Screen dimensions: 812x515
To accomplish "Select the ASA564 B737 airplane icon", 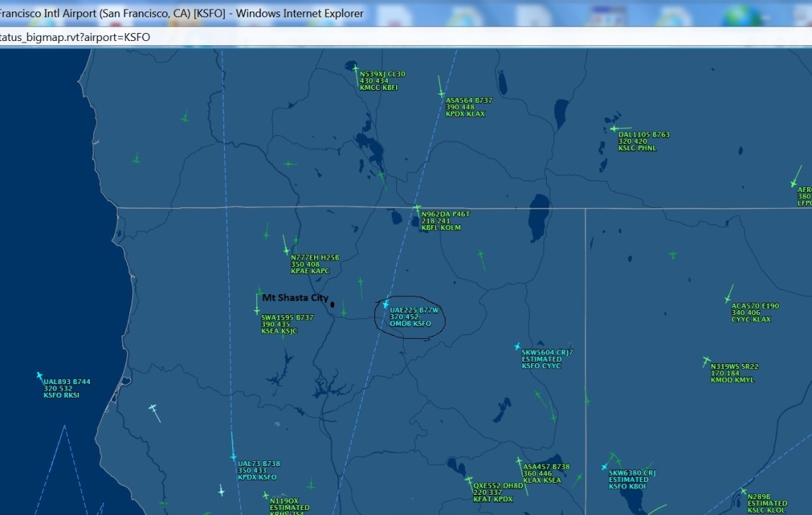I will click(x=441, y=92).
